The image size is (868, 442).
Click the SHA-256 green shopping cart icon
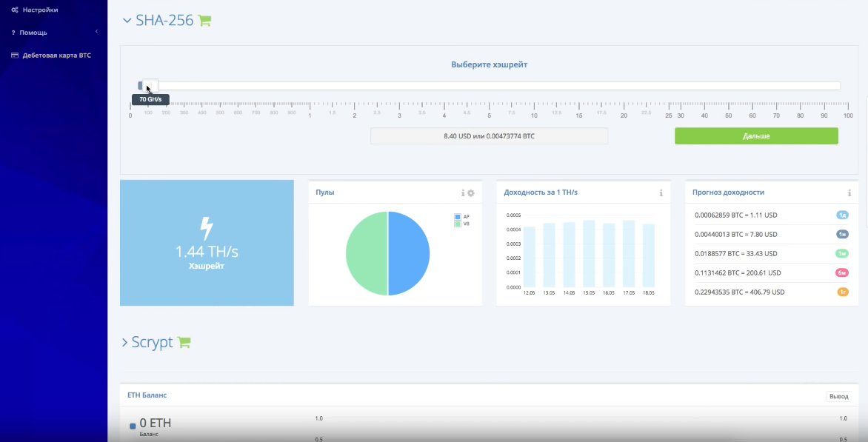(x=204, y=21)
